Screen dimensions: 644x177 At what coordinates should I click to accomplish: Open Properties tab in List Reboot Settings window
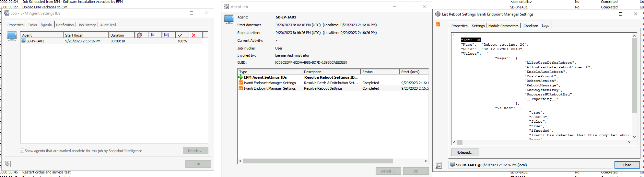tap(460, 26)
